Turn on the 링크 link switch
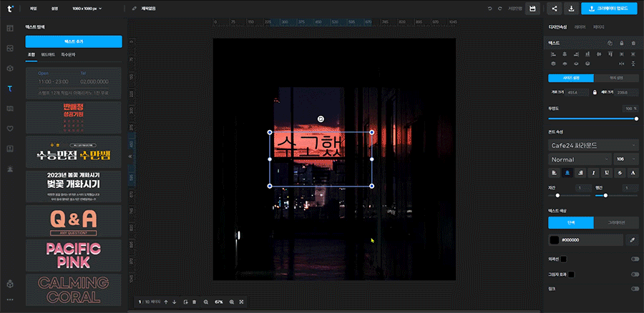Screen dimensions: 644x313 coord(635,289)
